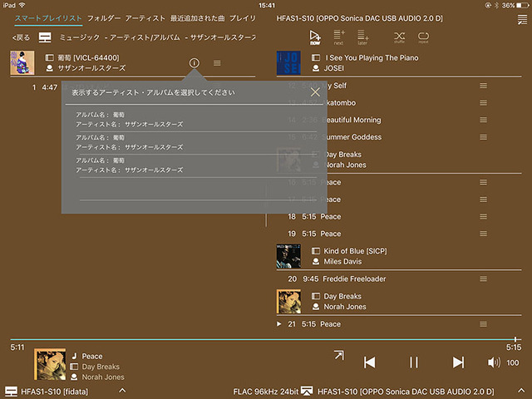Viewport: 532px width, 399px height.
Task: Switch to the フォルダー tab
Action: point(103,17)
